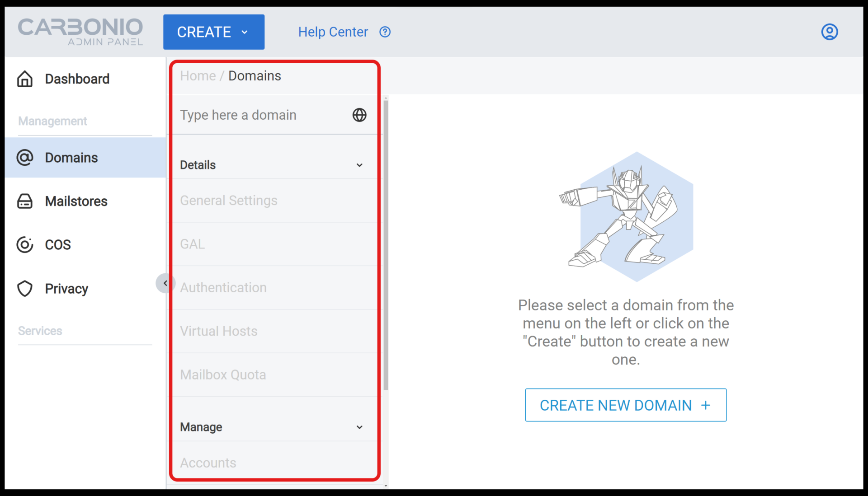
Task: Collapse the domain panel with the arrow
Action: (x=165, y=283)
